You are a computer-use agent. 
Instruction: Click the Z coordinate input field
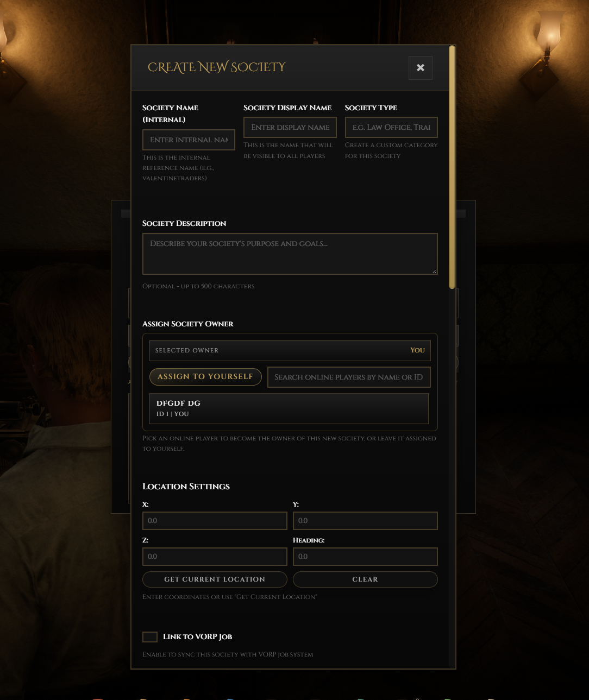point(215,556)
